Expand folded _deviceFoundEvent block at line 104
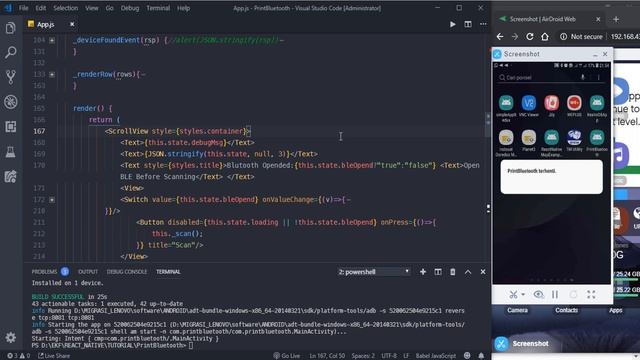Screen dimensions: 640x360 pyautogui.click(x=52, y=40)
